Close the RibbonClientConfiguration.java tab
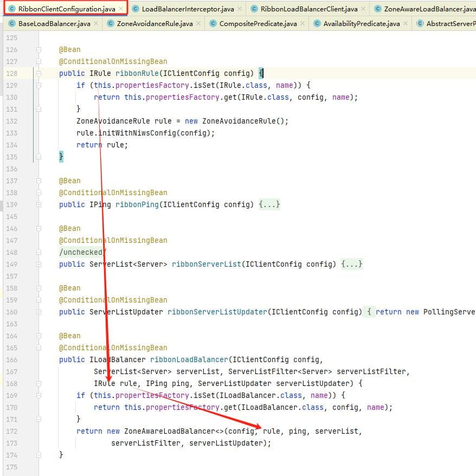The image size is (476, 476). tap(121, 9)
